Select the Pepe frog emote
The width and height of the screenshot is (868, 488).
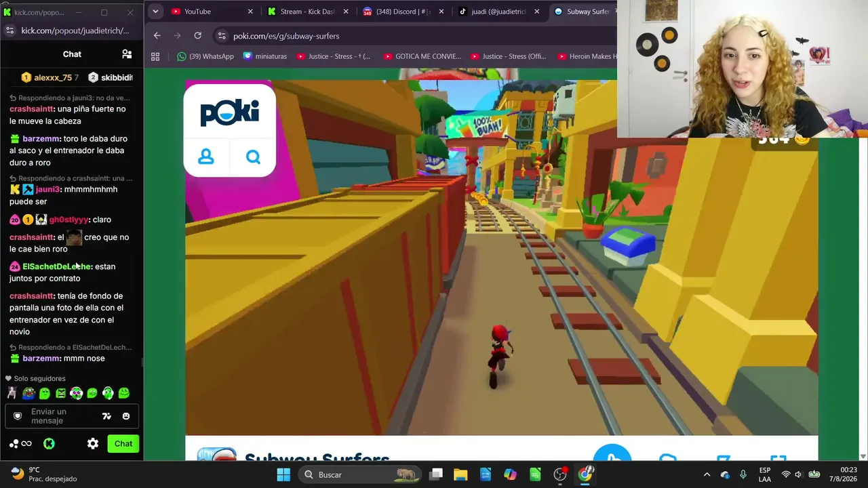pos(28,393)
